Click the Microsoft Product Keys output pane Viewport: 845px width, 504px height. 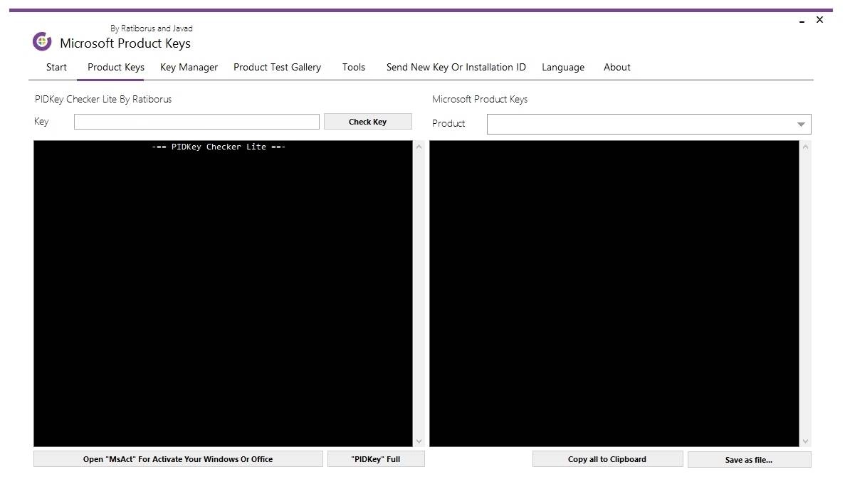(614, 294)
